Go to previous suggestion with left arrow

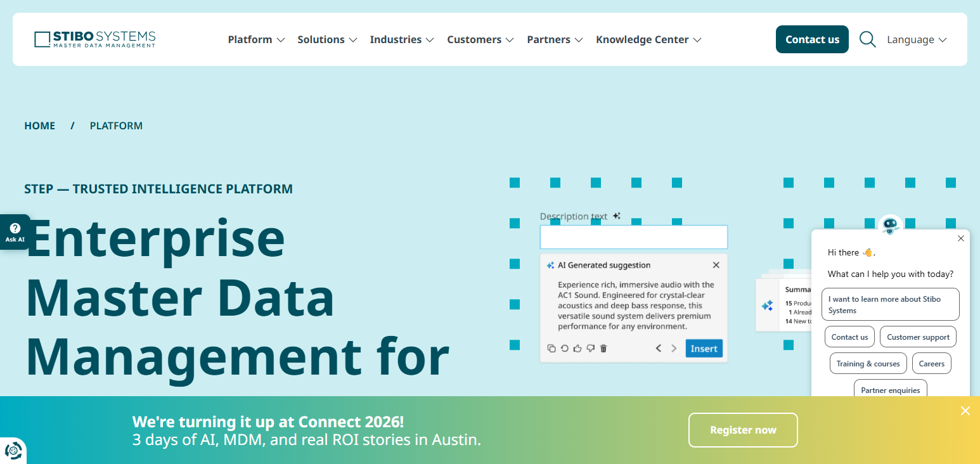[x=659, y=348]
